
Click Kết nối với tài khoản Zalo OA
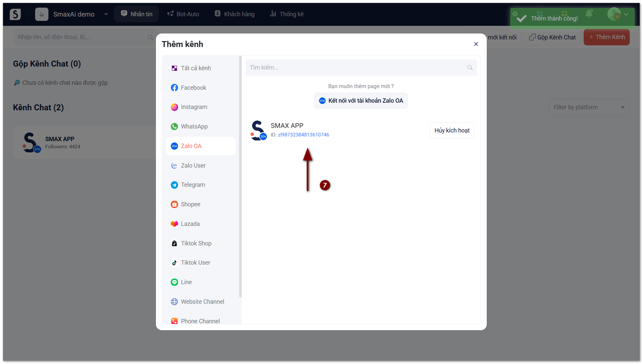[361, 101]
